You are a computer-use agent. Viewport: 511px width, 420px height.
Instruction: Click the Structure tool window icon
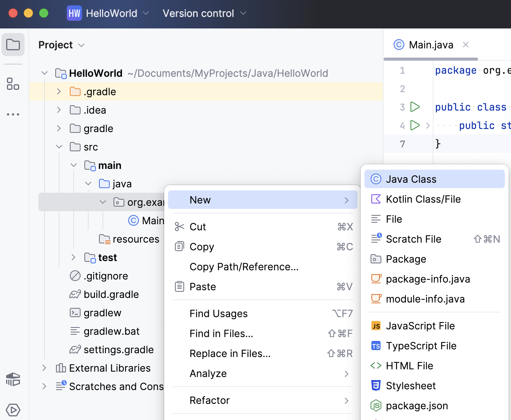13,84
